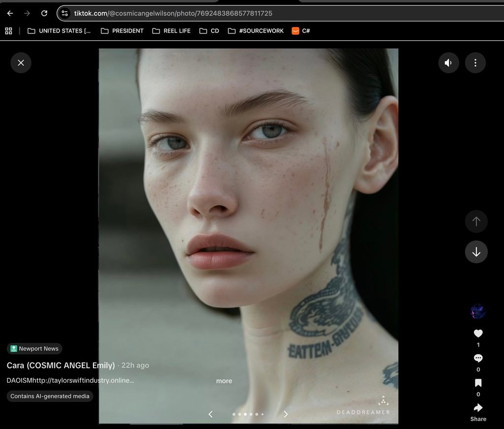
Task: Go to previous post with up arrow
Action: point(476,221)
